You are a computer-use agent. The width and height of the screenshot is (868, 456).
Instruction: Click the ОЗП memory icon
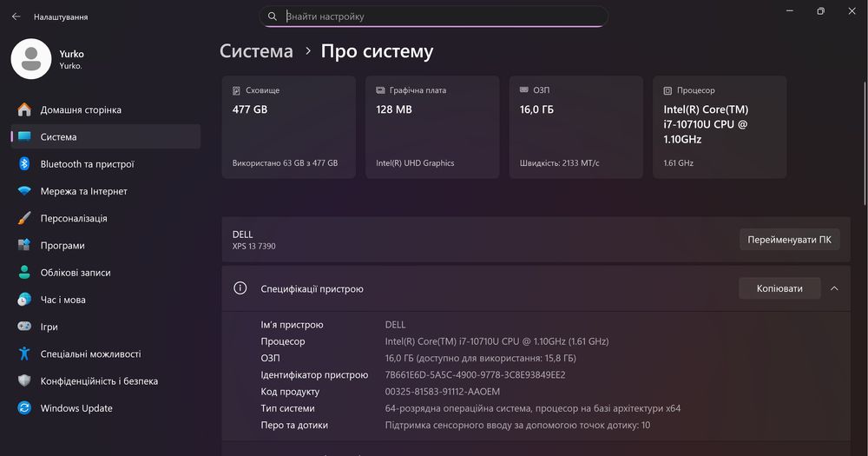coord(523,89)
